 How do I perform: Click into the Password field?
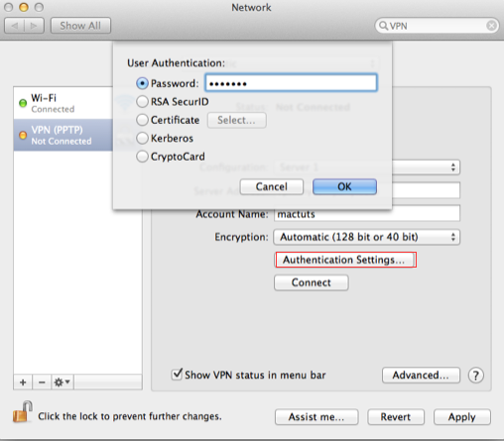(291, 82)
